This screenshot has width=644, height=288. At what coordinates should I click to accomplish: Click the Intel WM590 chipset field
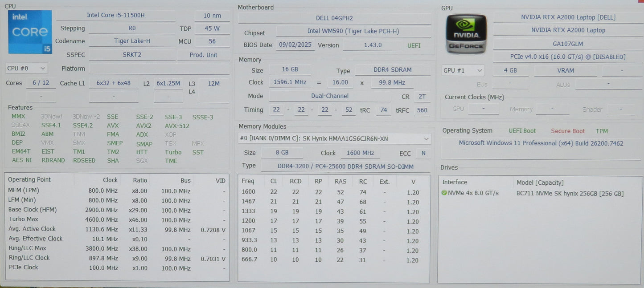click(x=353, y=31)
